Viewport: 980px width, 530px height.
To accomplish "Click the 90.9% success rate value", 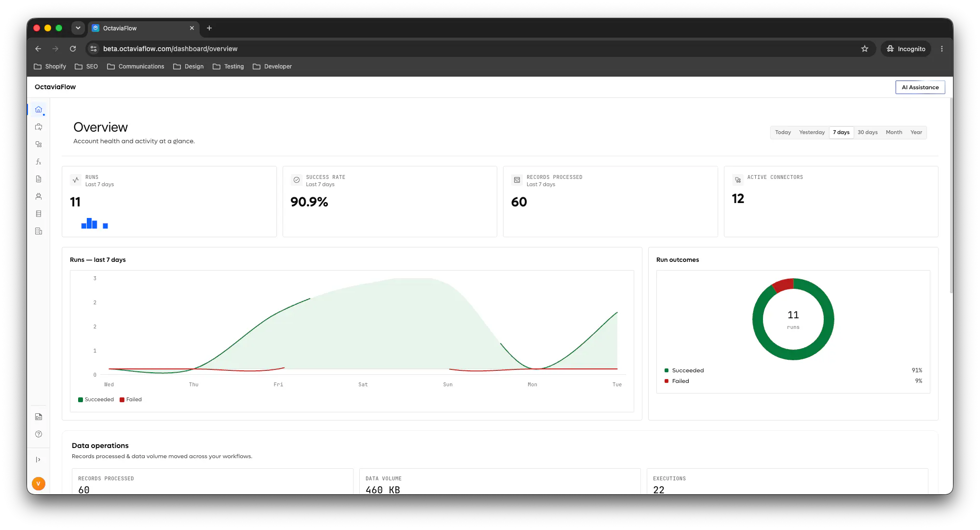I will click(309, 202).
